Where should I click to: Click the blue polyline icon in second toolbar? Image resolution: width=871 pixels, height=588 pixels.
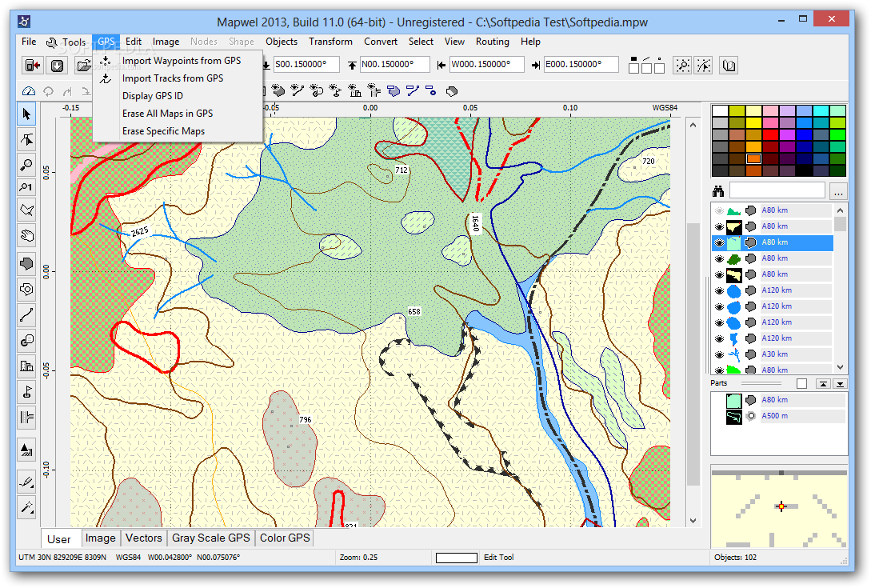413,90
